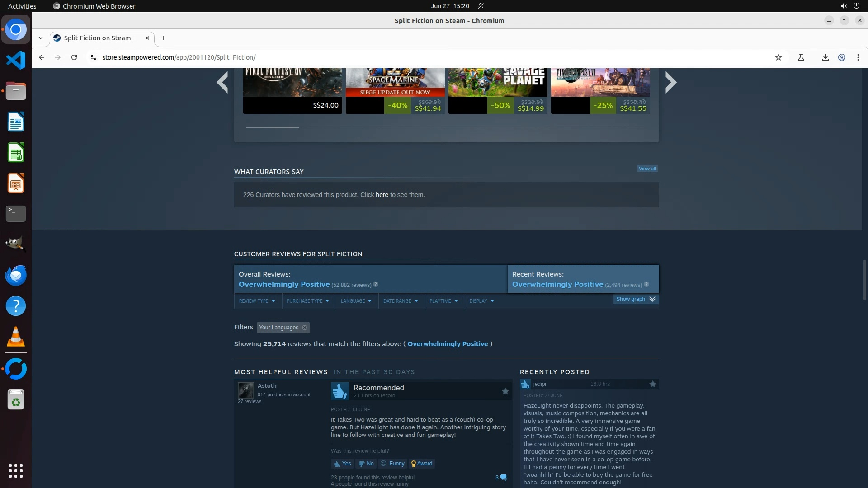
Task: Vote Yes on review helpfulness
Action: click(342, 464)
